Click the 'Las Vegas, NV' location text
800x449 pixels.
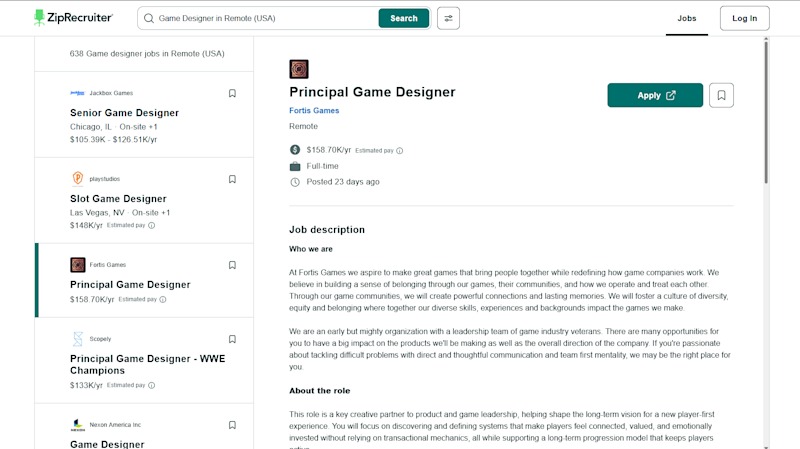[97, 212]
